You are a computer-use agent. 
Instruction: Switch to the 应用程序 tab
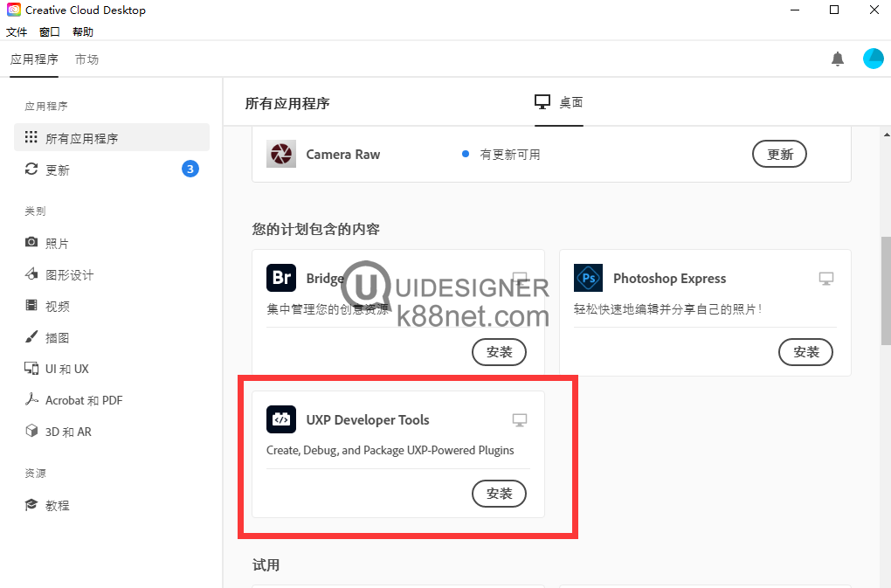pos(34,59)
